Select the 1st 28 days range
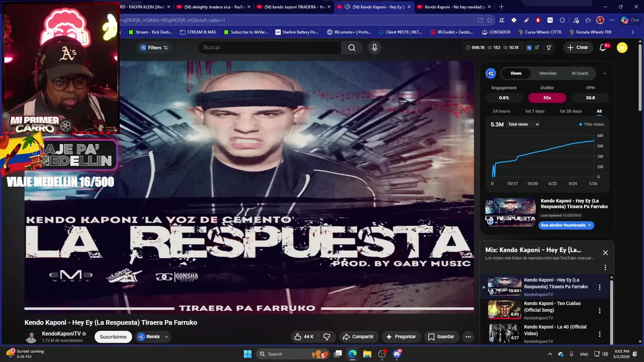The height and width of the screenshot is (362, 644). point(570,111)
